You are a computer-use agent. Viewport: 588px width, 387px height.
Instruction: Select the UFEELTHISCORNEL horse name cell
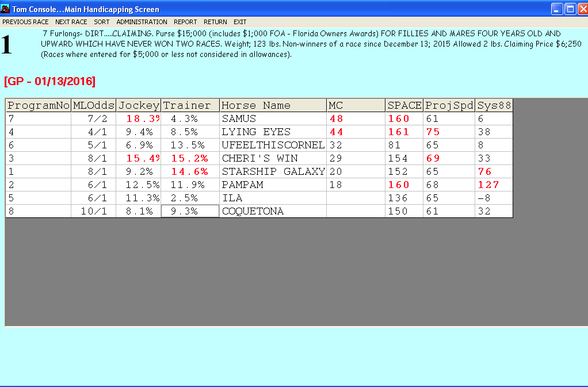273,145
